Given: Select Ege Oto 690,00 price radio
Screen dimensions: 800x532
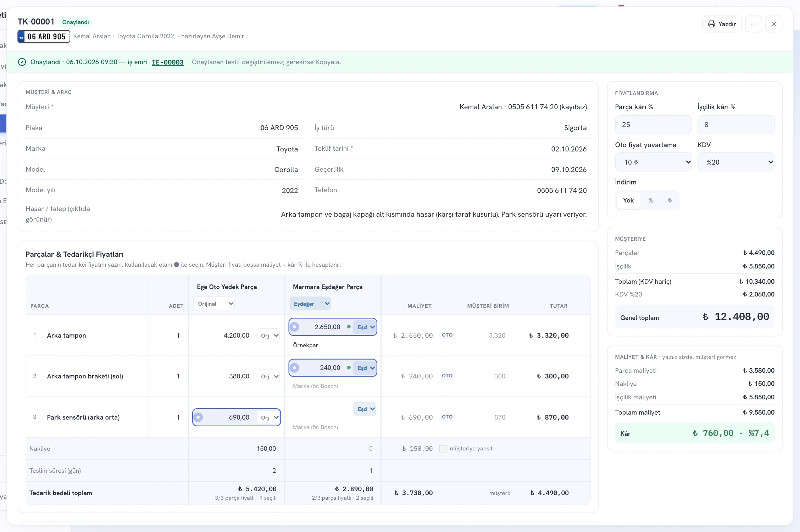Looking at the screenshot, I should click(x=198, y=417).
